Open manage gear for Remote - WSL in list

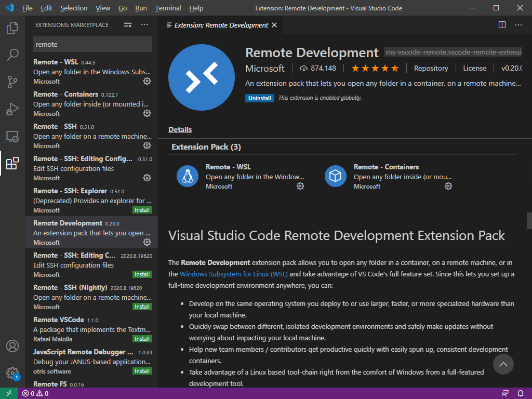click(x=147, y=81)
